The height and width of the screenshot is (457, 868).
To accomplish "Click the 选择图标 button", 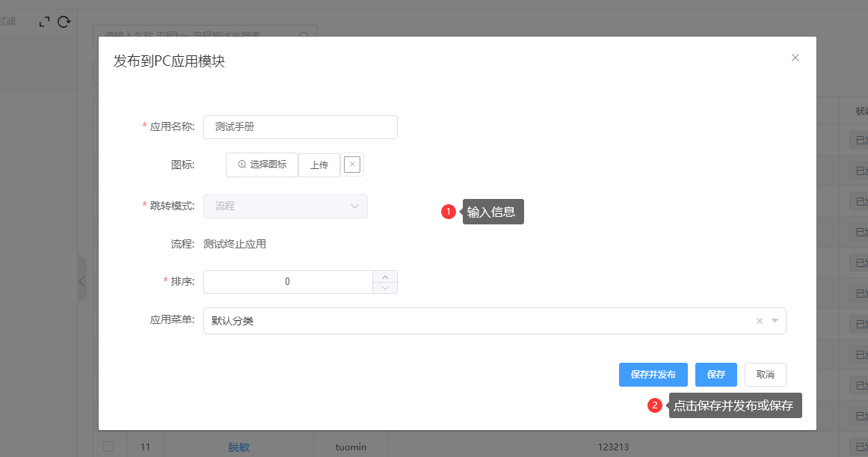I will 262,165.
